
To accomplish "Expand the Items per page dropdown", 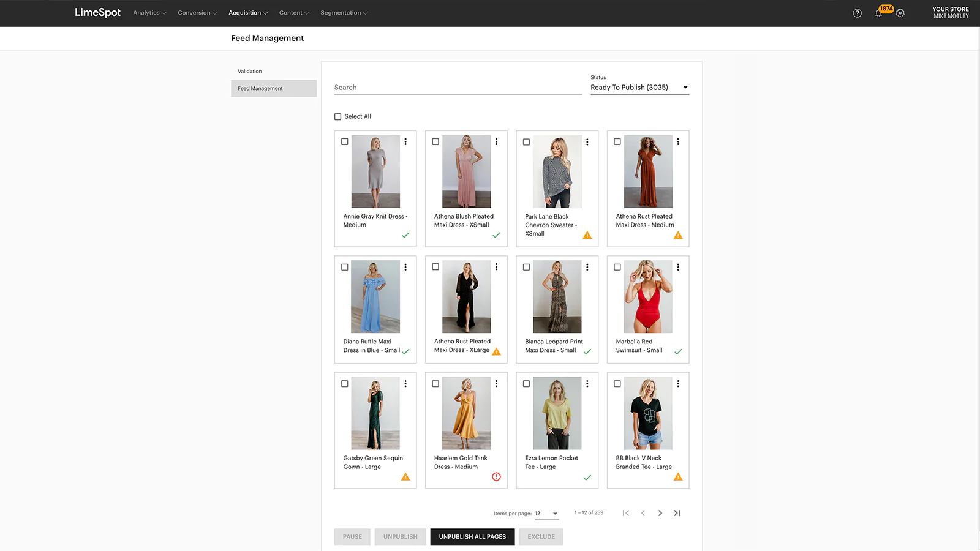I will pos(546,514).
